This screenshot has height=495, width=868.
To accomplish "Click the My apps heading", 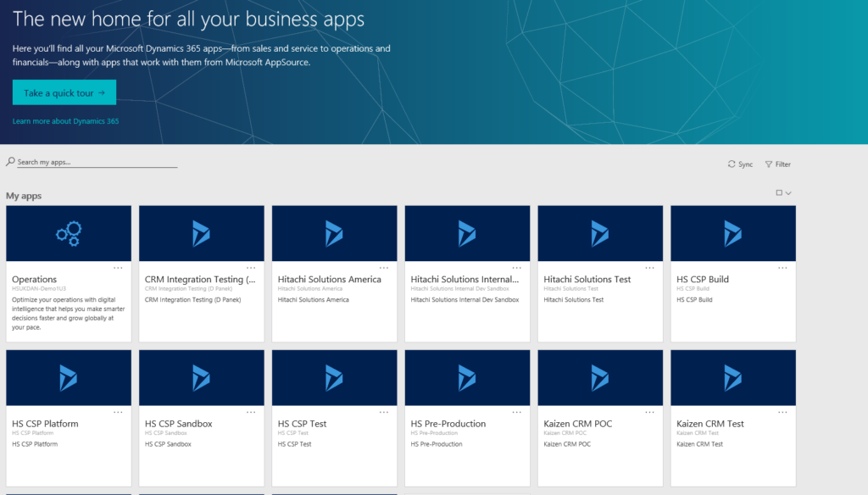I will coord(24,196).
